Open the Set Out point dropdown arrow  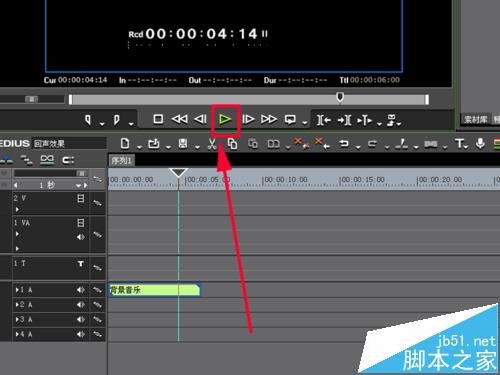(x=131, y=124)
